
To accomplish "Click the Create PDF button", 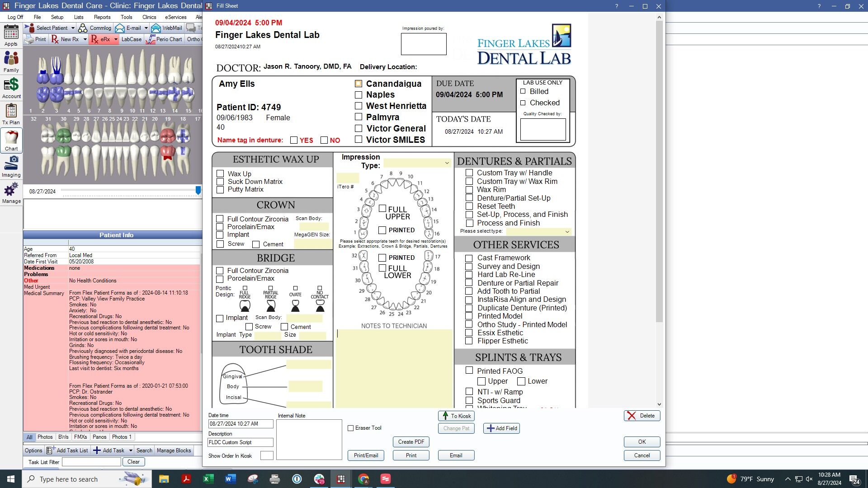I will click(x=411, y=442).
